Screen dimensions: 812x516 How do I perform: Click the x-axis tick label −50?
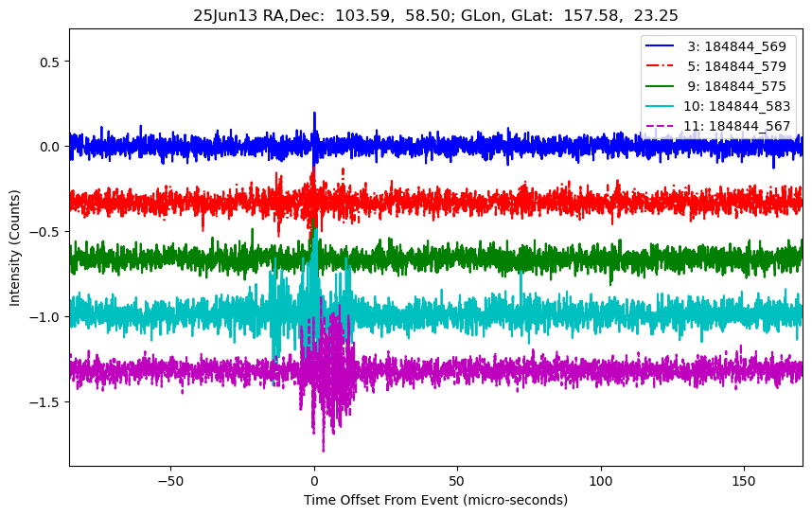pos(170,480)
